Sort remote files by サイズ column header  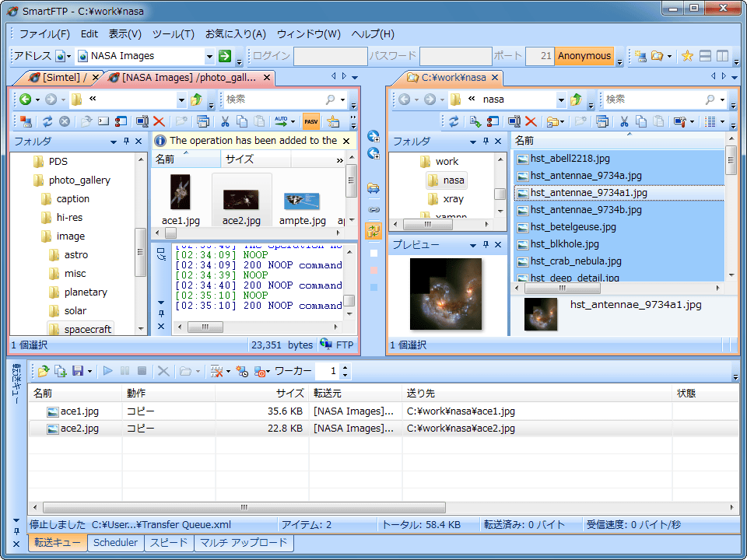[x=255, y=159]
